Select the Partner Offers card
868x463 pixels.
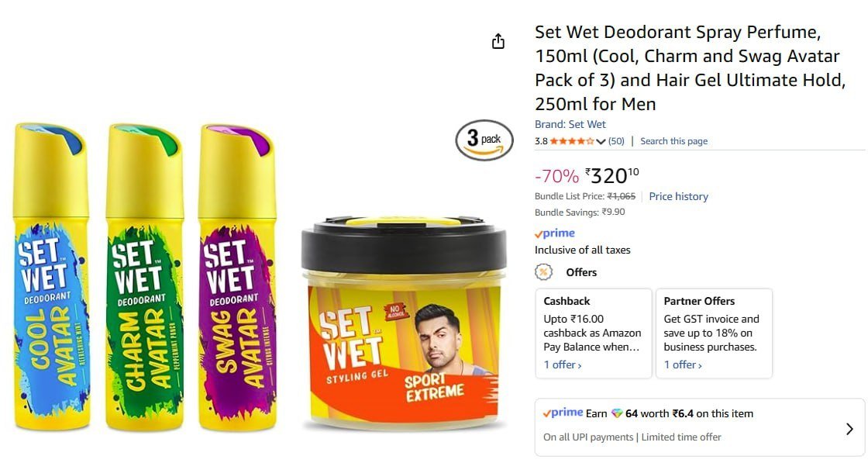[x=714, y=333]
